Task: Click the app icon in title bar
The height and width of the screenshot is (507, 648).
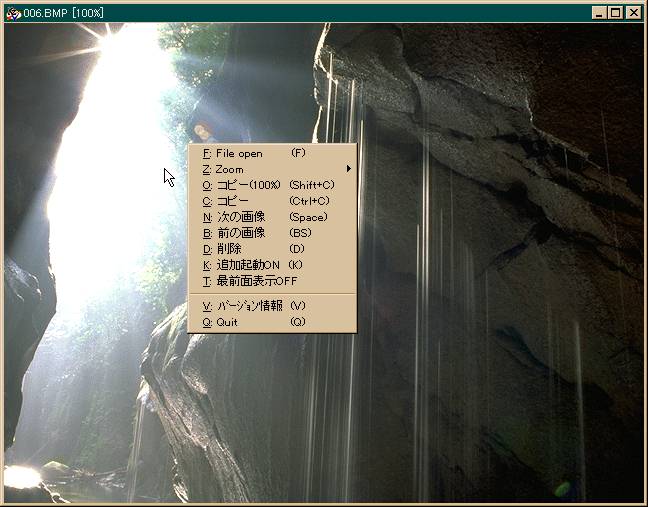Action: tap(13, 14)
